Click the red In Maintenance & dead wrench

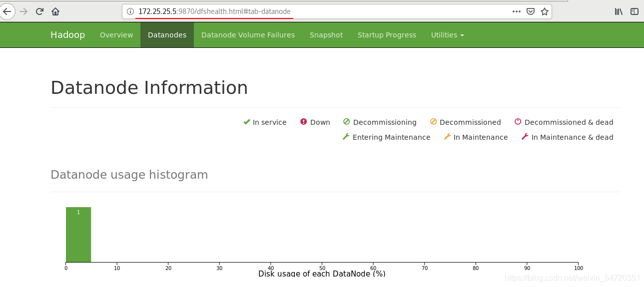click(x=525, y=137)
